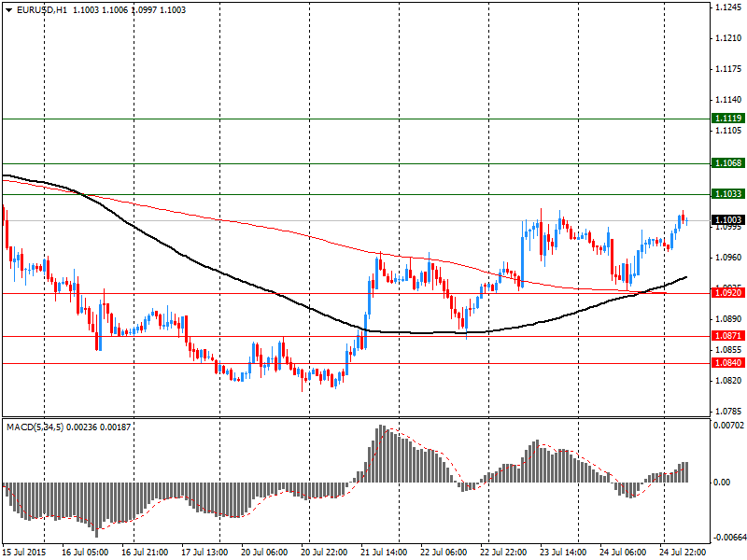Select the 1.1003 current price label
This screenshot has width=747, height=560.
pos(728,219)
